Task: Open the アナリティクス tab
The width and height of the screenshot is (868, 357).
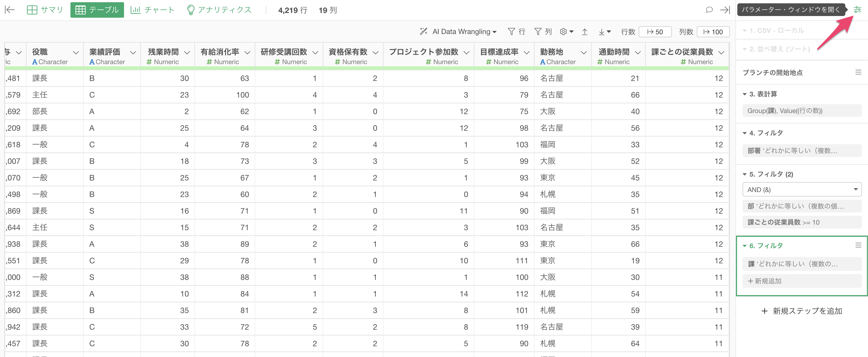Action: click(219, 10)
